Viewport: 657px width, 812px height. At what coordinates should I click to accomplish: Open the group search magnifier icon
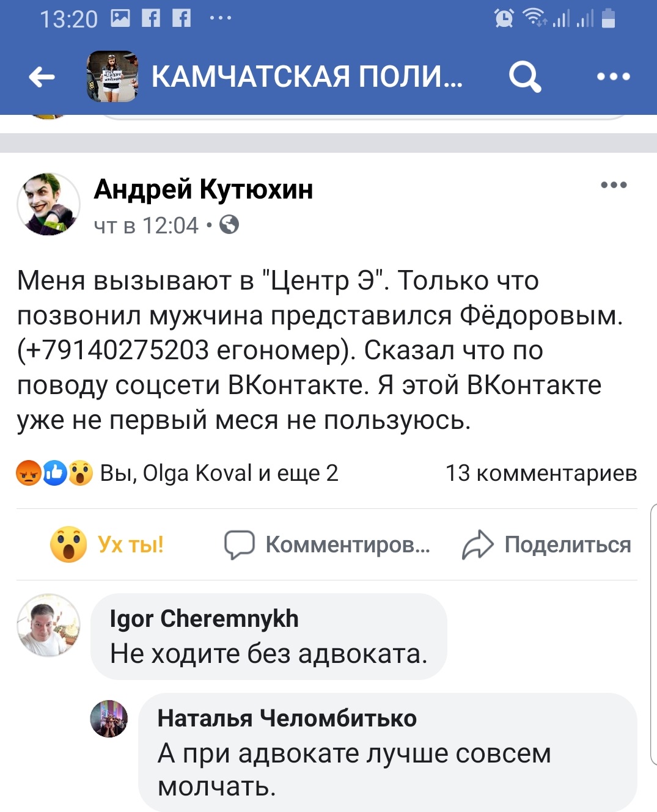[x=524, y=77]
